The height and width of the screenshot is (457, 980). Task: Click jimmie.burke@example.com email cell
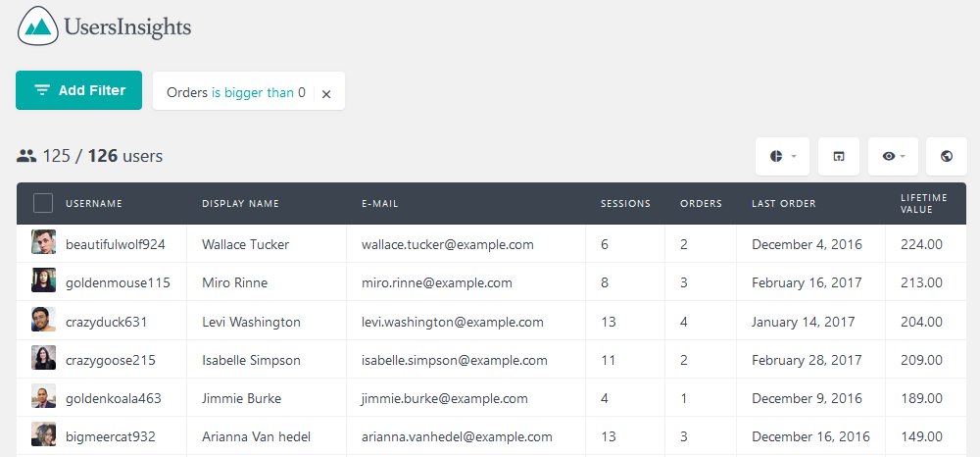click(x=445, y=398)
